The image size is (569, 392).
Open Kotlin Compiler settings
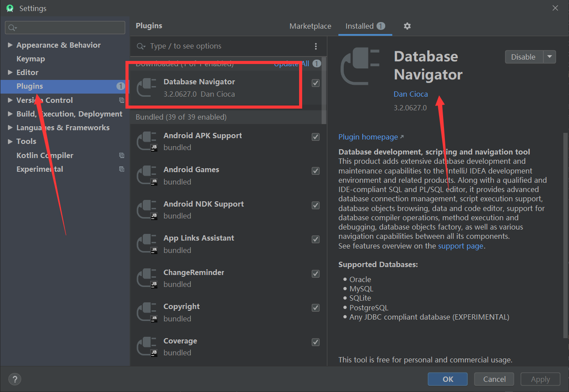click(45, 155)
